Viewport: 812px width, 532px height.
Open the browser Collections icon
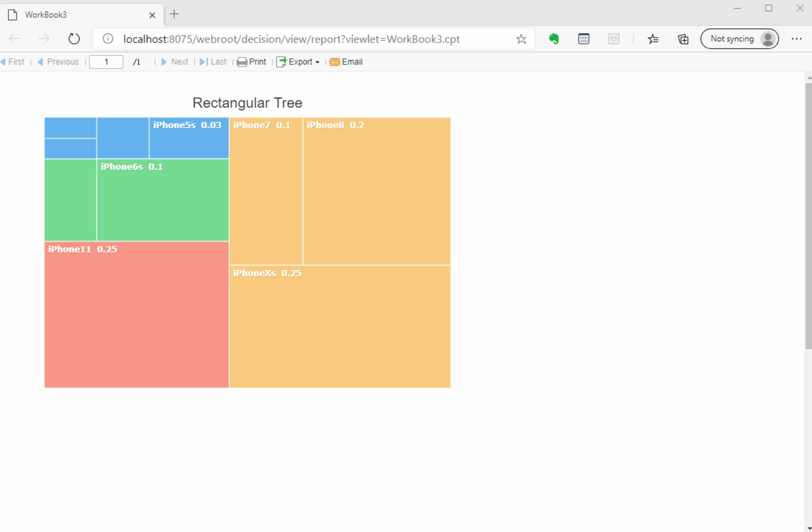click(683, 39)
